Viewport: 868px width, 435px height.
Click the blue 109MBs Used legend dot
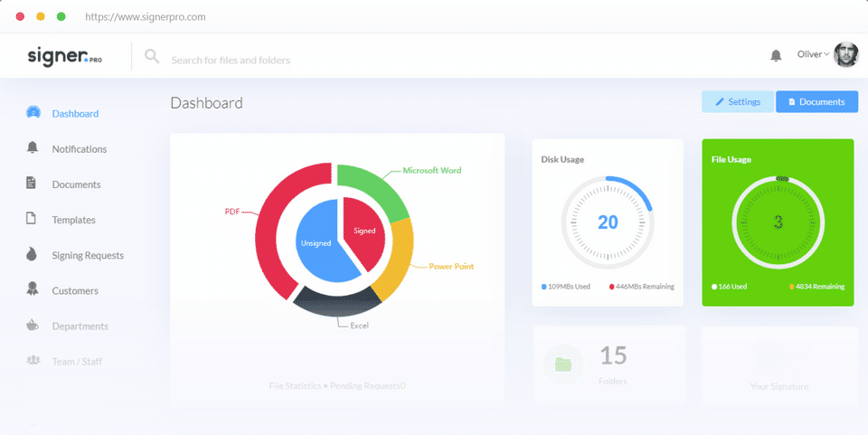(544, 287)
